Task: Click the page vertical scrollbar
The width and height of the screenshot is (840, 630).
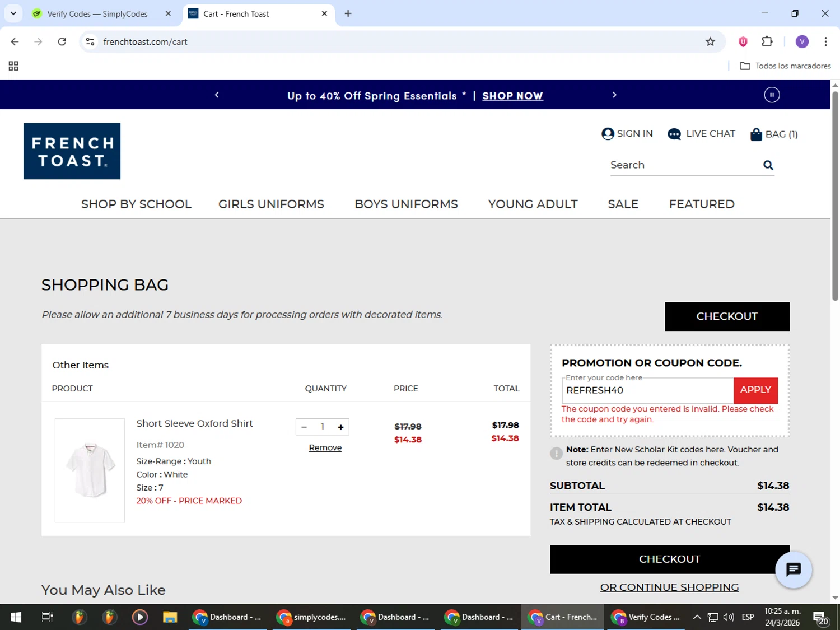Action: [835, 196]
